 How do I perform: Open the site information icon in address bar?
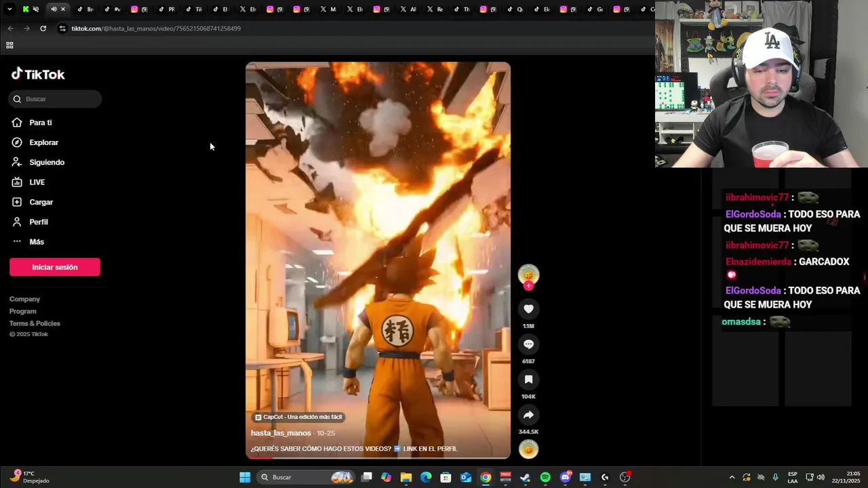tap(62, 28)
